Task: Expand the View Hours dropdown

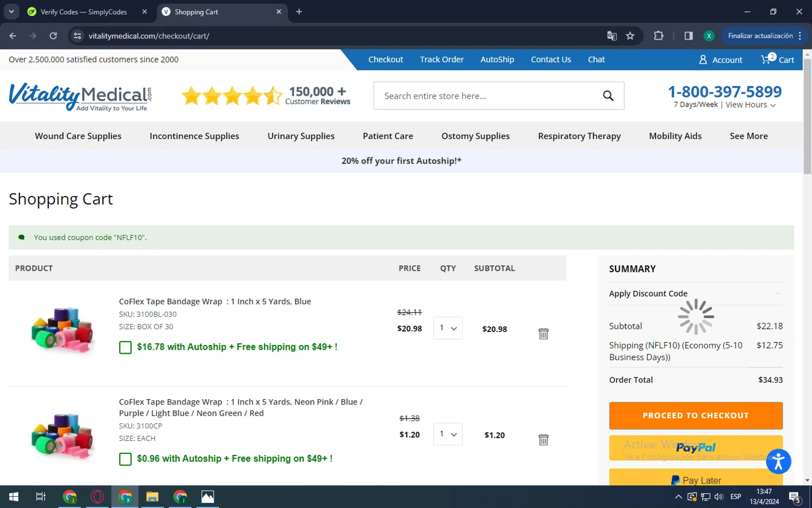Action: coord(750,105)
